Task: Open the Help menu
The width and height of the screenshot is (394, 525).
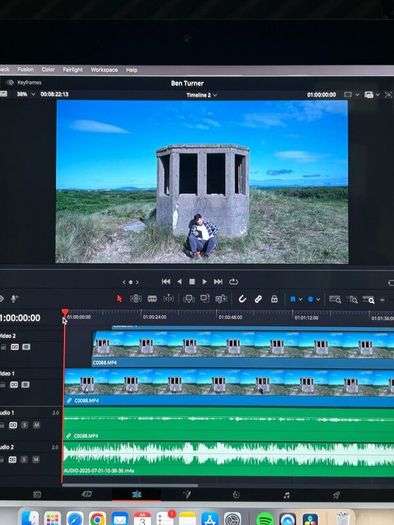Action: (132, 70)
